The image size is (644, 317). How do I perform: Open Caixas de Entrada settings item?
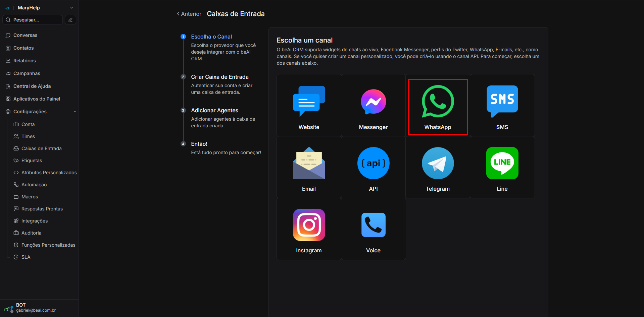pyautogui.click(x=41, y=148)
